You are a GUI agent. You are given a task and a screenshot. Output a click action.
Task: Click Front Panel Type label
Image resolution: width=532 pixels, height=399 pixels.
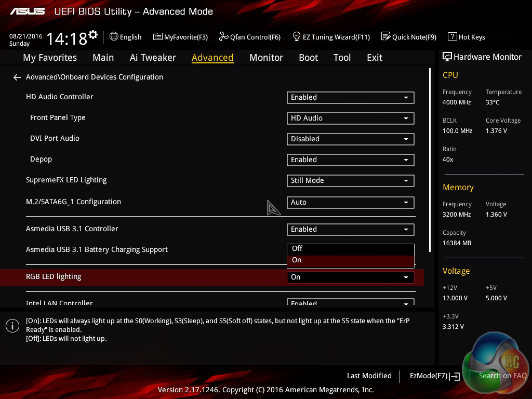tap(58, 118)
